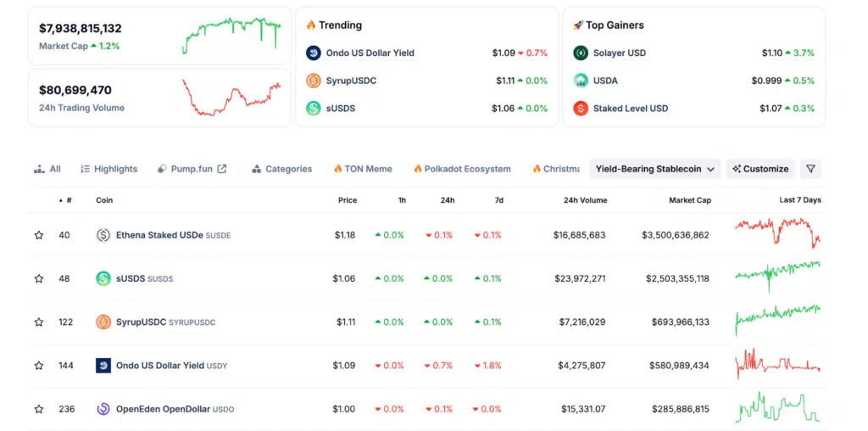
Task: Favorite Ethena Staked USDe with star
Action: 39,235
